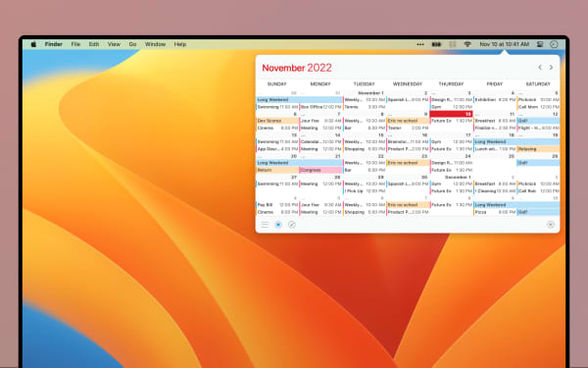588x368 pixels.
Task: Open the Lunch wit... 1:00 PM event
Action: tap(495, 149)
